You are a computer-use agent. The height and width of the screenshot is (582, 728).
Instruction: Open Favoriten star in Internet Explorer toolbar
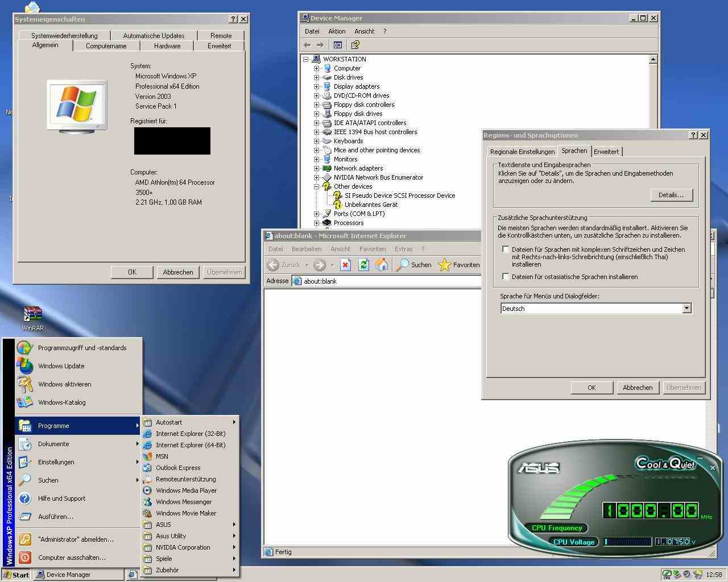point(459,265)
